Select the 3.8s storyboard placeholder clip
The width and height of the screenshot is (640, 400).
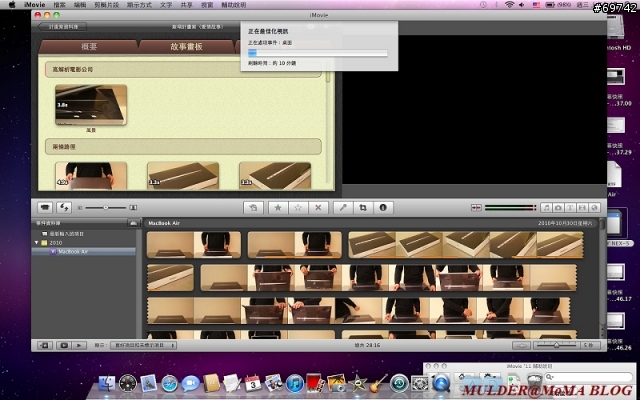[91, 105]
